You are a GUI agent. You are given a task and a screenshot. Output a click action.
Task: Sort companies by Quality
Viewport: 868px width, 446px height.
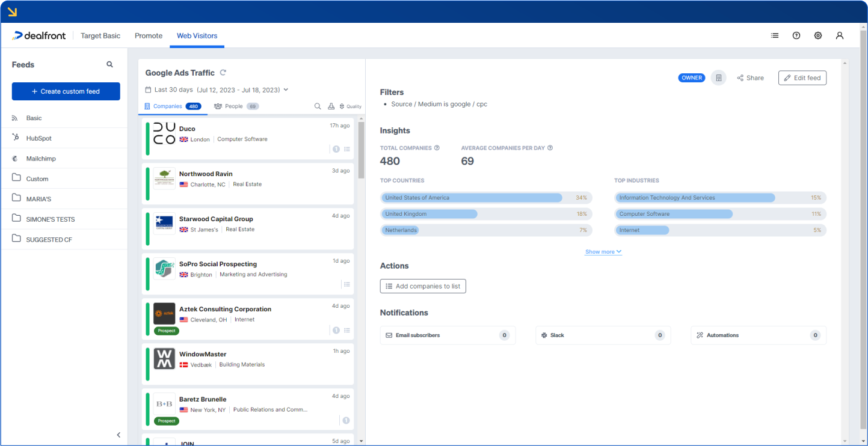pos(348,106)
